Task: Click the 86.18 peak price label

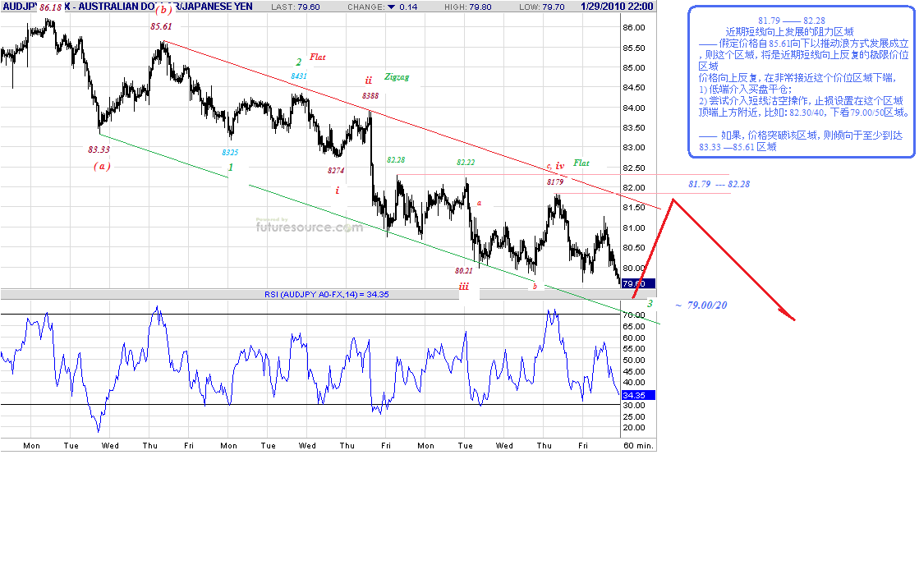Action: tap(50, 7)
